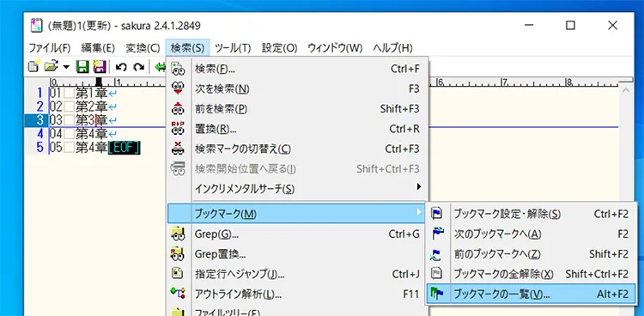Viewport: 644px width, 316px height.
Task: Open the 編集(E) menu
Action: [98, 48]
